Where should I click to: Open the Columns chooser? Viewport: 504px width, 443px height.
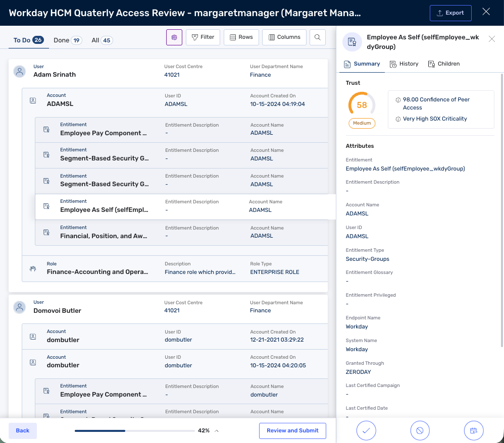tap(284, 37)
